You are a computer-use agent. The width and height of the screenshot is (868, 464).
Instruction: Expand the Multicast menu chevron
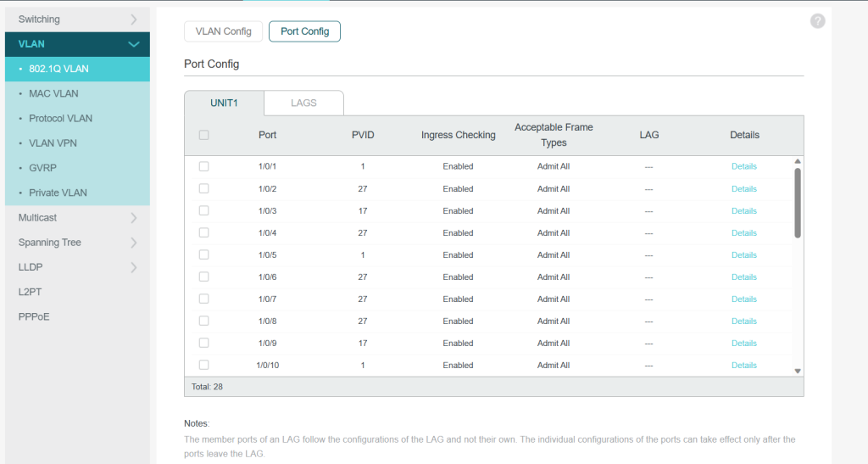click(133, 218)
